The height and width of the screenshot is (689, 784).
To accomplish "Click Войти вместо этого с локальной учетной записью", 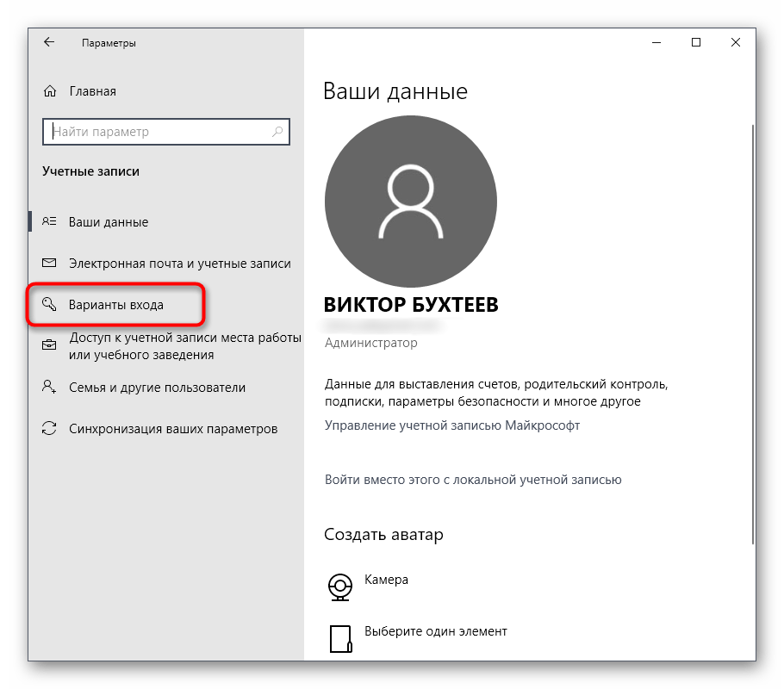I will pyautogui.click(x=473, y=480).
